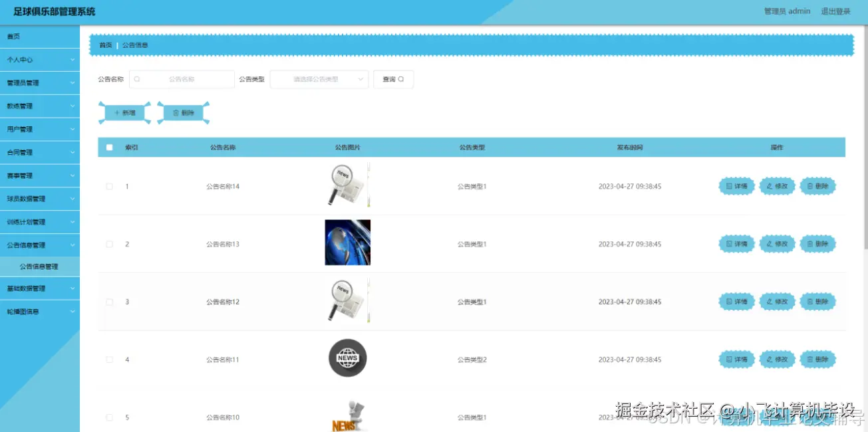Delete the 公告名称14 row
The width and height of the screenshot is (868, 432).
coord(817,186)
